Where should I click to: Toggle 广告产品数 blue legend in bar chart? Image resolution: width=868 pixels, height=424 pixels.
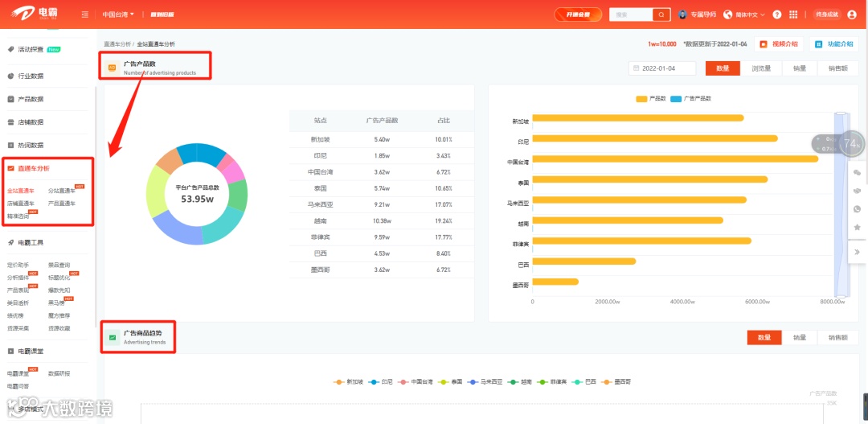(690, 98)
